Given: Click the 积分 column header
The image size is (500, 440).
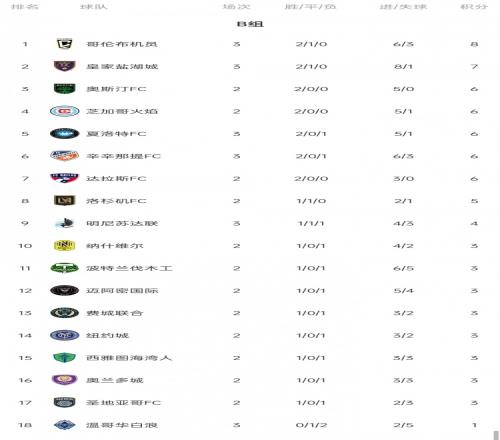Looking at the screenshot, I should point(474,6).
